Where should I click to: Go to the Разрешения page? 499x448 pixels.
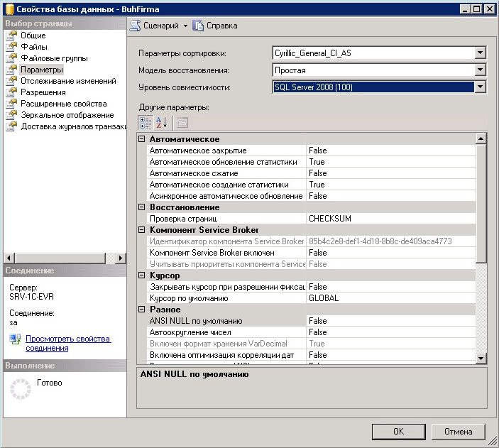(43, 92)
